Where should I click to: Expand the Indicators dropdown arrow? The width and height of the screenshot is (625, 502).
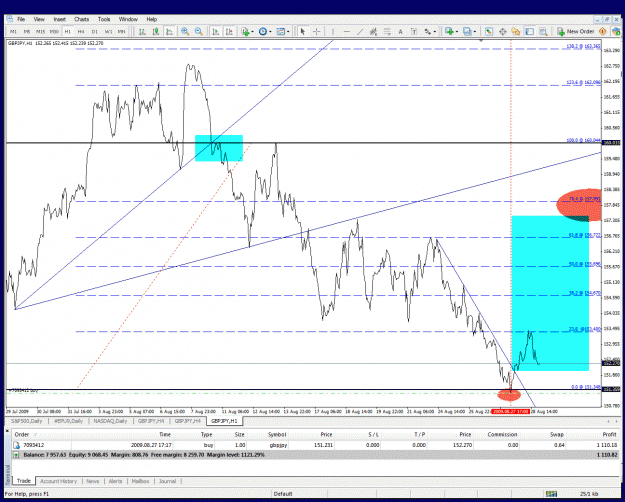pos(253,31)
